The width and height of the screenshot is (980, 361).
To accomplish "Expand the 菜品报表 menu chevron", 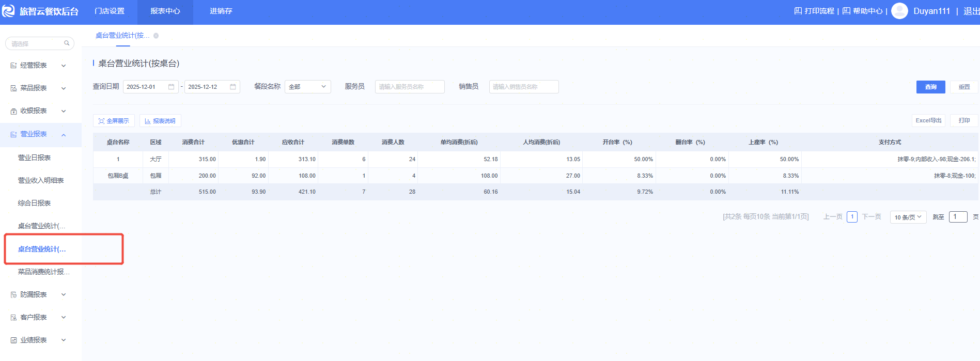I will pyautogui.click(x=64, y=88).
